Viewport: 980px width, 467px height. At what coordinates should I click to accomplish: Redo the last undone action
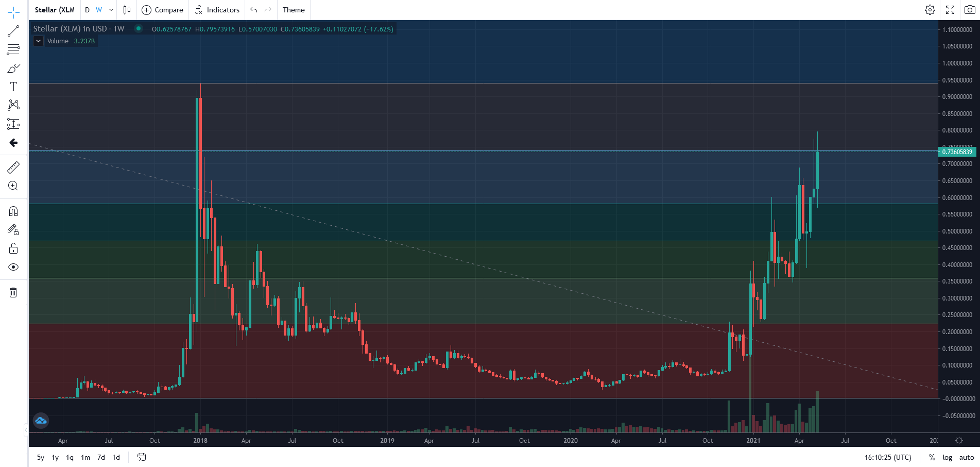coord(268,10)
